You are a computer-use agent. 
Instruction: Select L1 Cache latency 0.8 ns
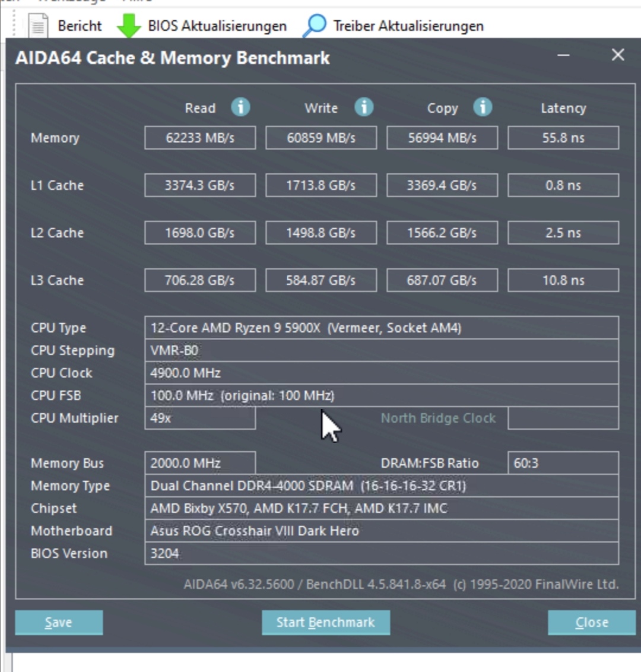point(563,185)
